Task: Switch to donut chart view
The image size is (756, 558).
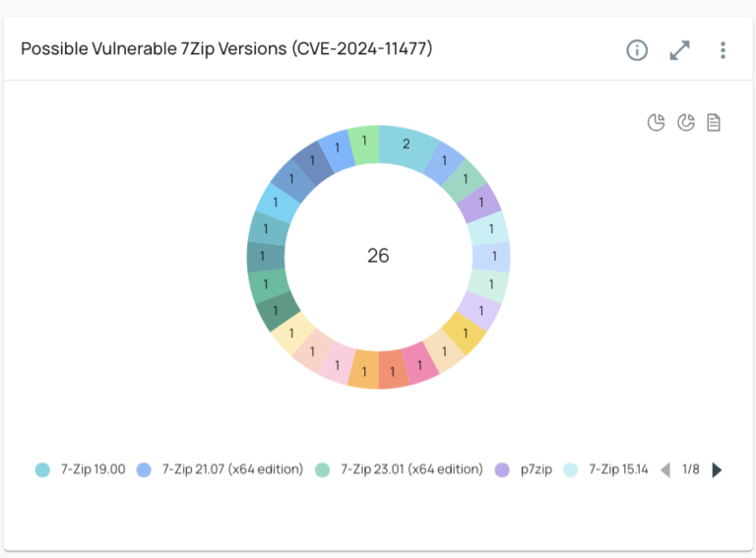Action: [x=686, y=122]
